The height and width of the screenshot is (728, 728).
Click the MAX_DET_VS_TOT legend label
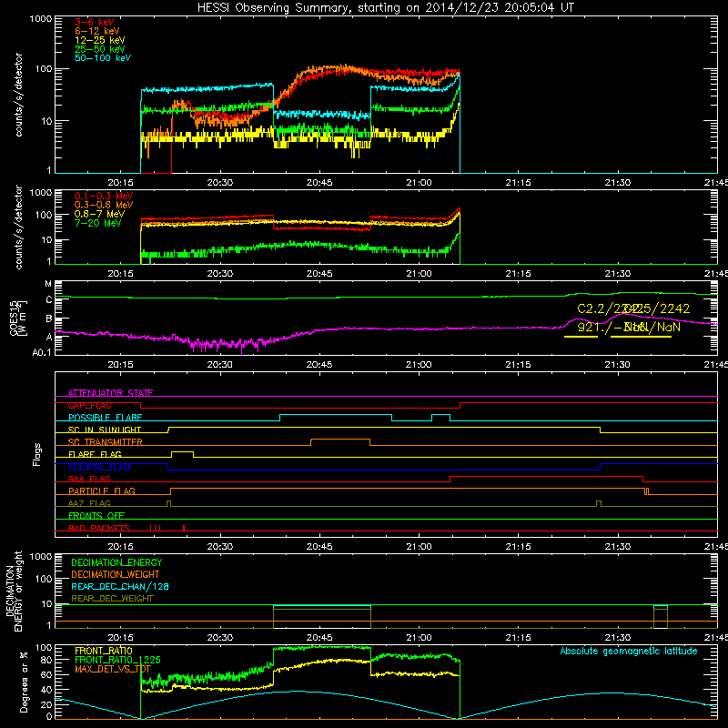coord(112,669)
